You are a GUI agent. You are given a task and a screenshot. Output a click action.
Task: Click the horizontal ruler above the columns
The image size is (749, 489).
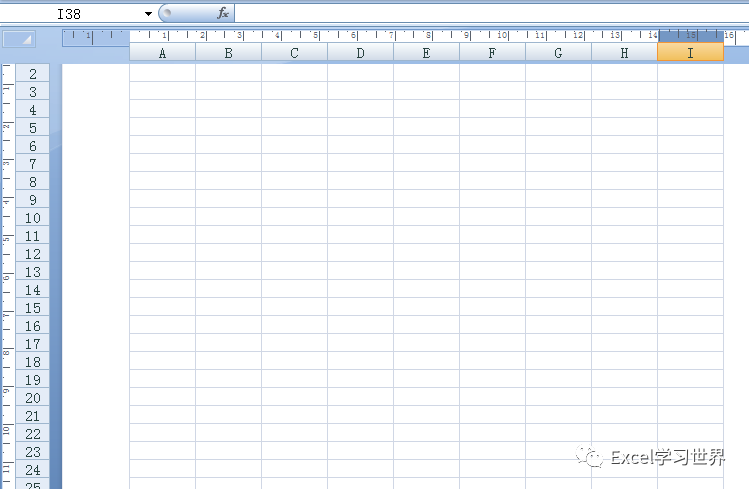(x=400, y=35)
